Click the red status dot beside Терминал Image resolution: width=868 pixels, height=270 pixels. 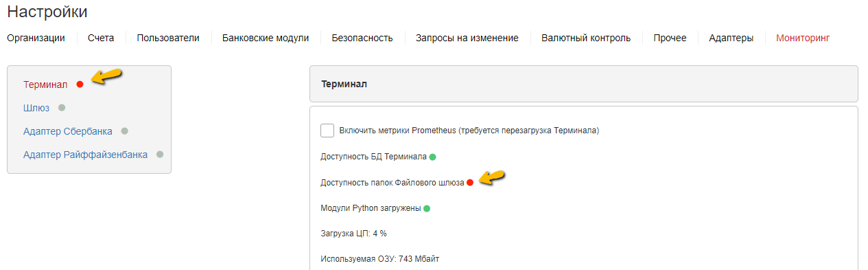click(80, 85)
